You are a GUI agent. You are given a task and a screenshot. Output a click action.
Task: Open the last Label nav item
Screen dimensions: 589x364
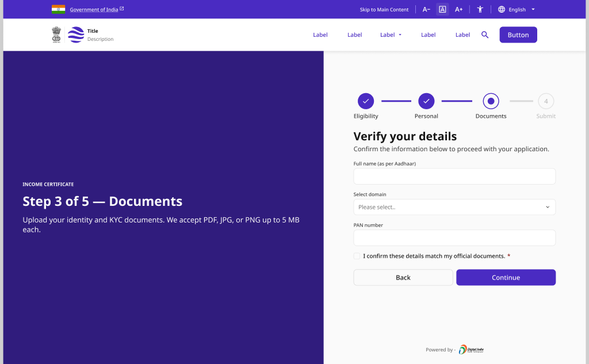tap(462, 35)
